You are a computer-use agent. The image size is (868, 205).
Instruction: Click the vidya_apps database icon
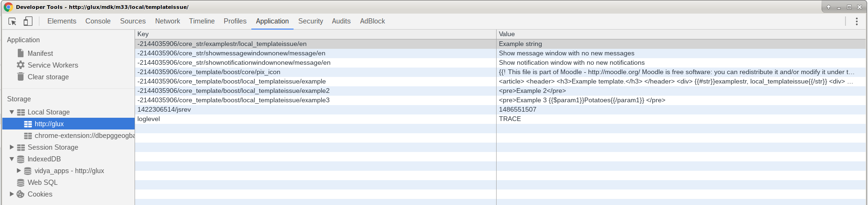[28, 171]
